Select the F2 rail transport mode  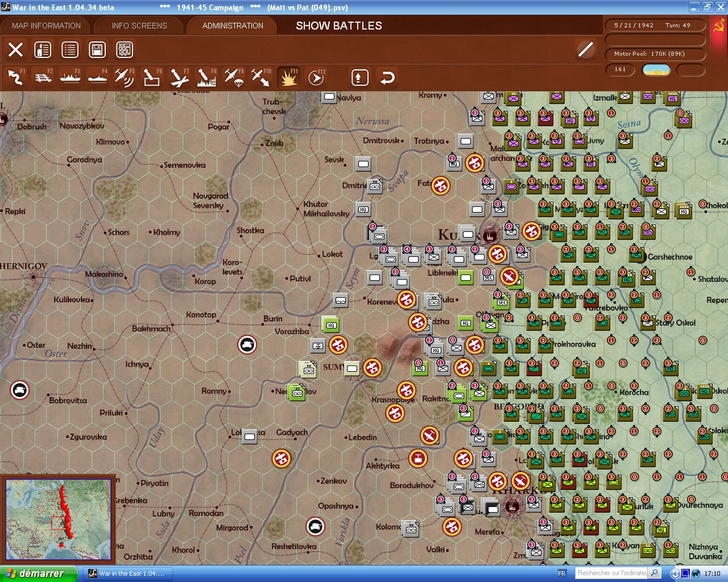point(43,77)
